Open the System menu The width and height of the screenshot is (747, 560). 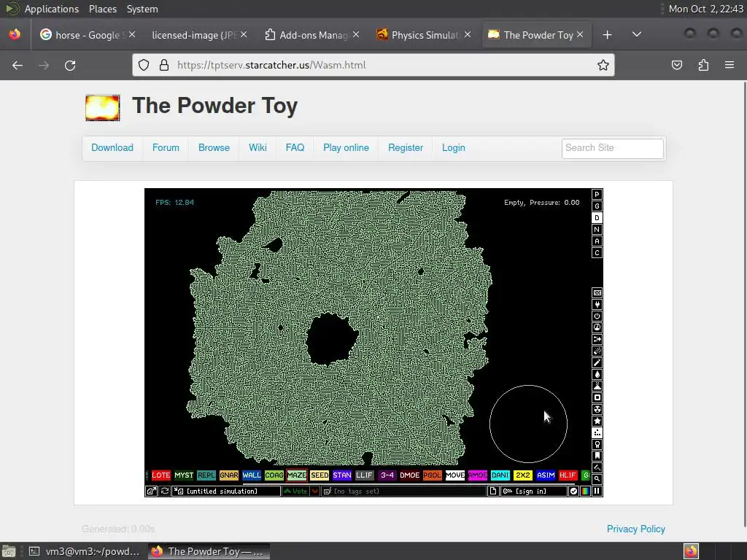click(x=142, y=9)
